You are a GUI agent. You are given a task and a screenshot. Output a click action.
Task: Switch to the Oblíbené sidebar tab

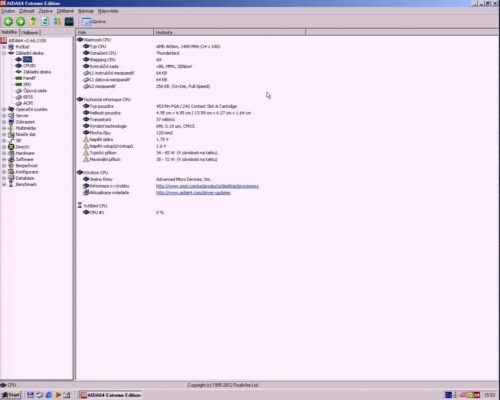(x=30, y=32)
